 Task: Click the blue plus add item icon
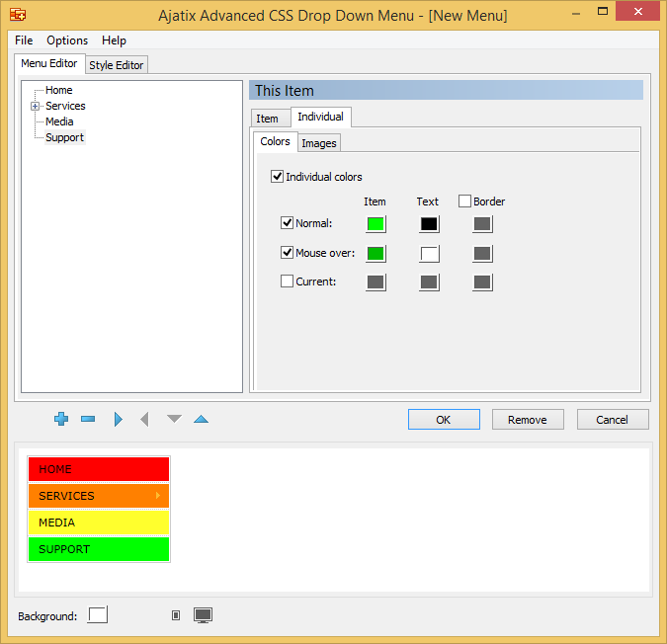[x=61, y=419]
